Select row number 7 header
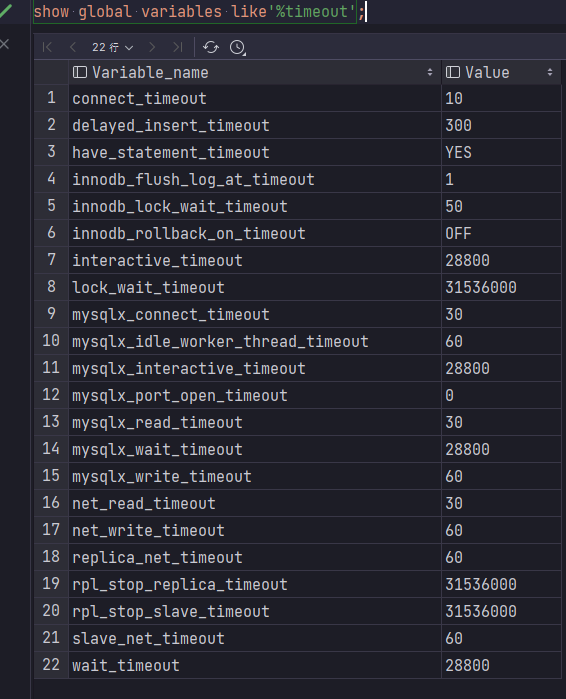 click(52, 260)
